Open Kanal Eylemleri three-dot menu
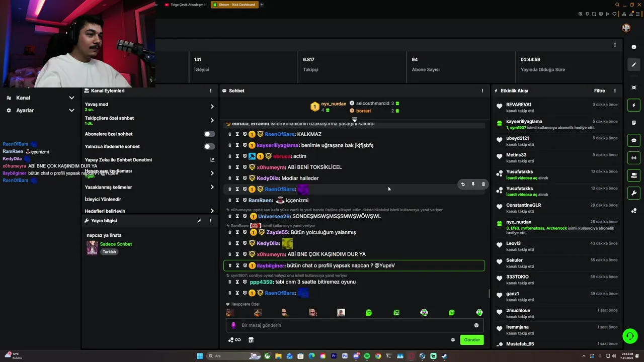The image size is (644, 362). [x=211, y=91]
